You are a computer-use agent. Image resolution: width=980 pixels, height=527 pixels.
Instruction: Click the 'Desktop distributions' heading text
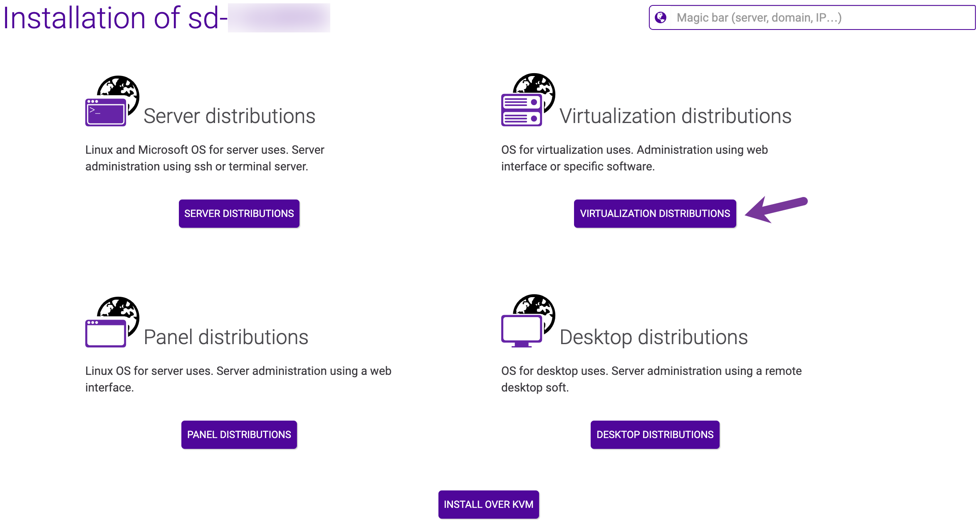coord(653,337)
